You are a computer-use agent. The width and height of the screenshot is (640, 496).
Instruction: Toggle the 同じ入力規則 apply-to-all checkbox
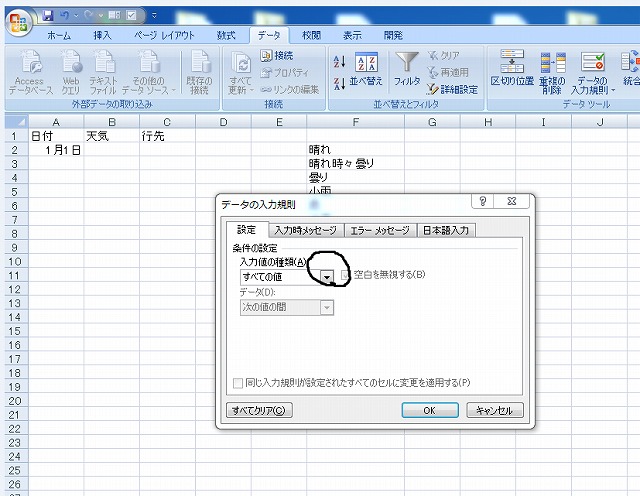pos(237,382)
